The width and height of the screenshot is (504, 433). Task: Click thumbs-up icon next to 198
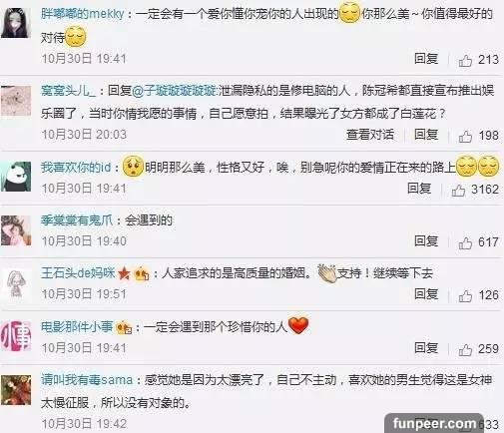coord(465,136)
